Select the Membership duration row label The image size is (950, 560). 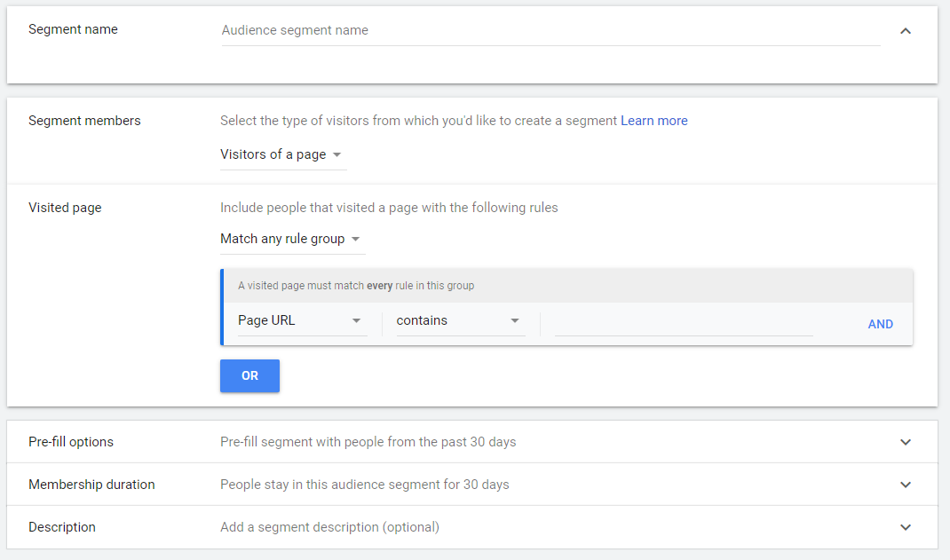click(x=91, y=485)
